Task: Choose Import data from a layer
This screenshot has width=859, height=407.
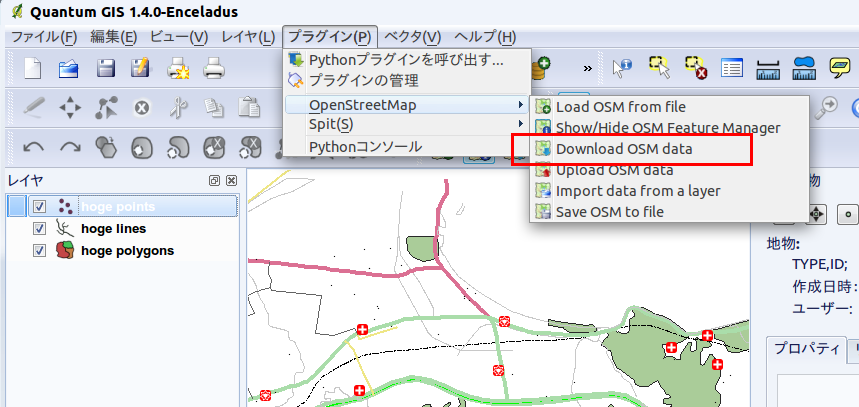Action: click(668, 191)
